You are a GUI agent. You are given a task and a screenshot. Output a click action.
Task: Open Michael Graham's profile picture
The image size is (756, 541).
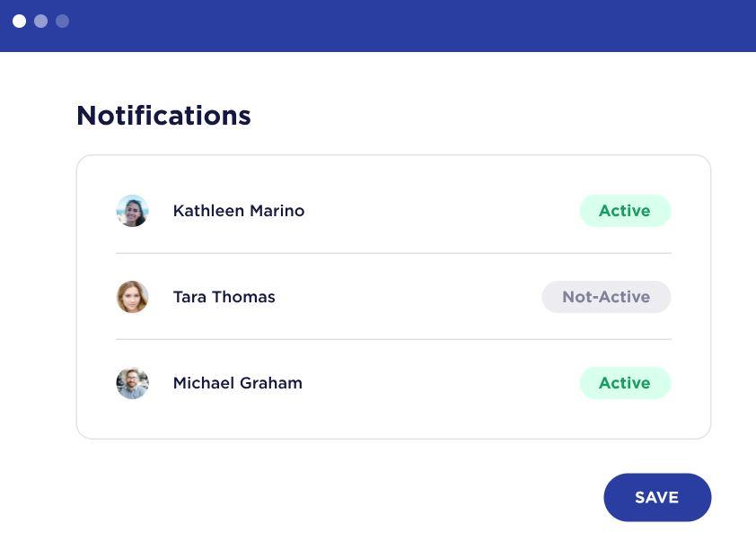[132, 383]
